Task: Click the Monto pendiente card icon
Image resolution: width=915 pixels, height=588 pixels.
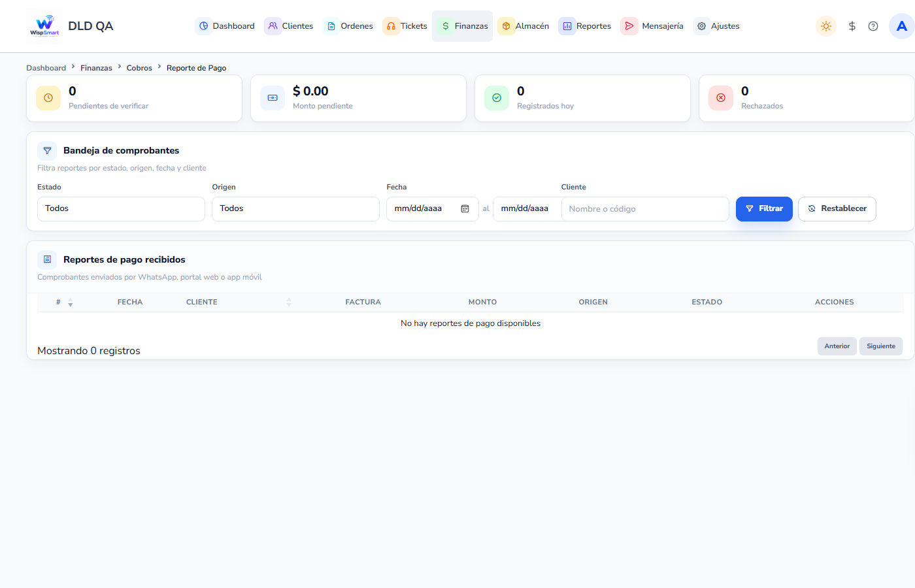Action: click(273, 98)
